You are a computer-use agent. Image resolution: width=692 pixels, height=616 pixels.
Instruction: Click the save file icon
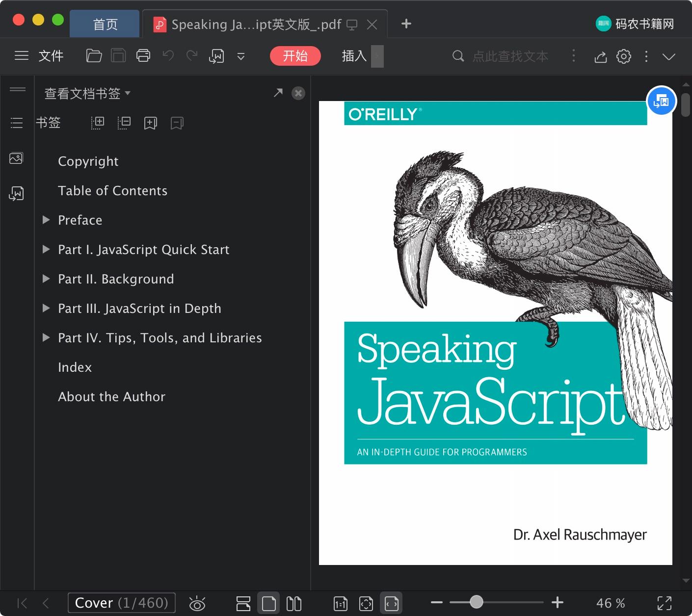(x=118, y=56)
